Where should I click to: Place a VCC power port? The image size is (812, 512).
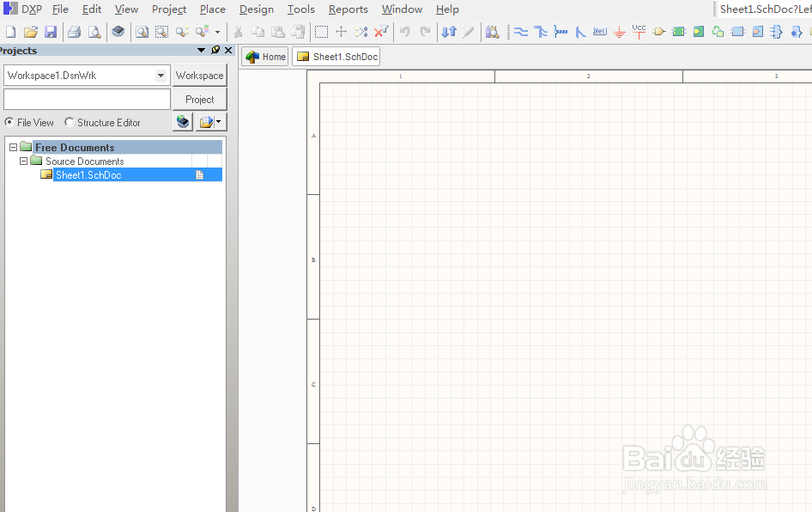pos(639,31)
